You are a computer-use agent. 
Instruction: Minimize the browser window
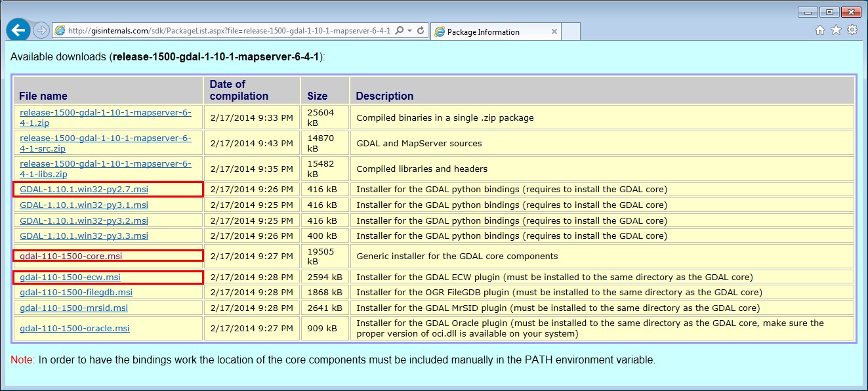coord(808,12)
